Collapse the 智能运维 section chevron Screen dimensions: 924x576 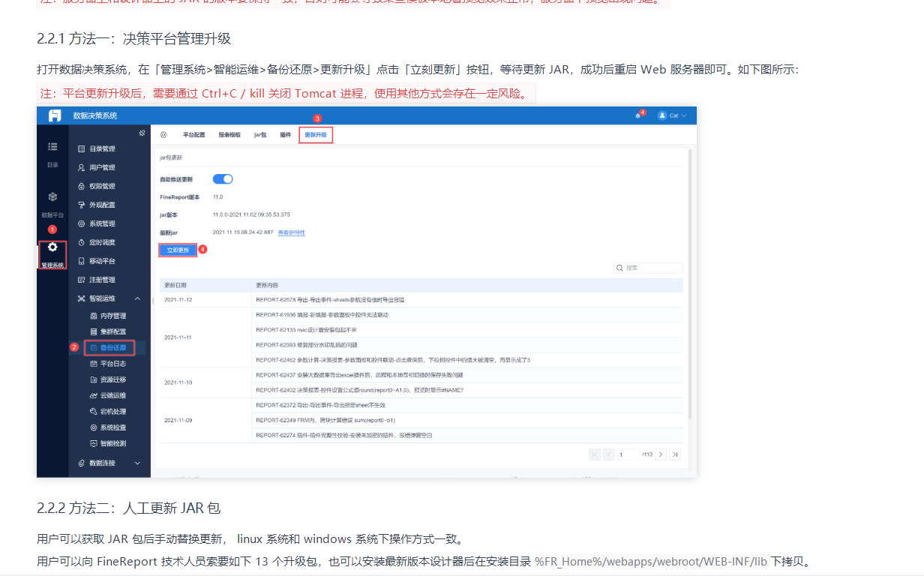[137, 298]
